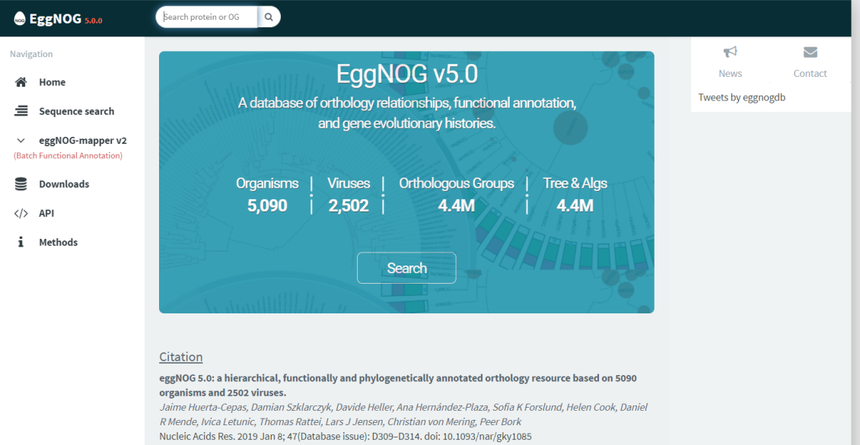Click the Home house icon
860x445 pixels.
pos(21,82)
